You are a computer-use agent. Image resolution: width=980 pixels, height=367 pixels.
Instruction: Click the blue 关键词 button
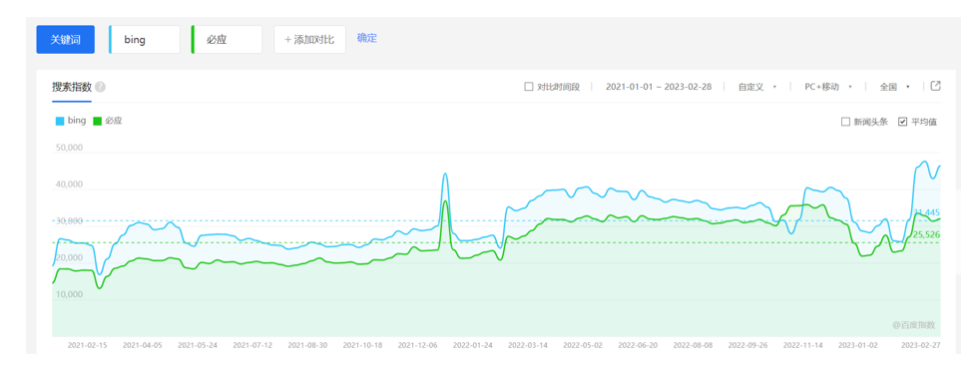coord(66,39)
